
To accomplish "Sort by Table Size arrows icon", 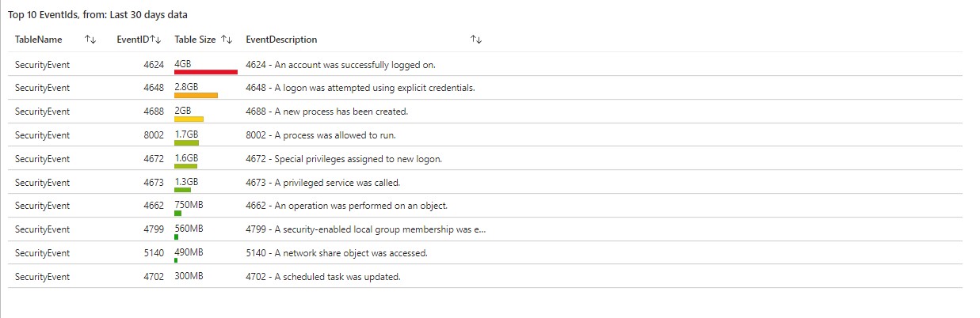I will click(227, 40).
